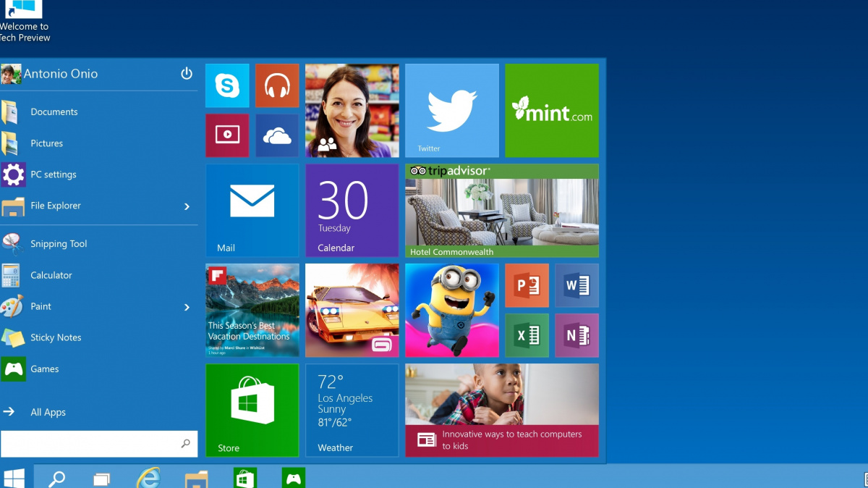This screenshot has width=868, height=488.
Task: Open the OneNote tile
Action: pos(576,335)
